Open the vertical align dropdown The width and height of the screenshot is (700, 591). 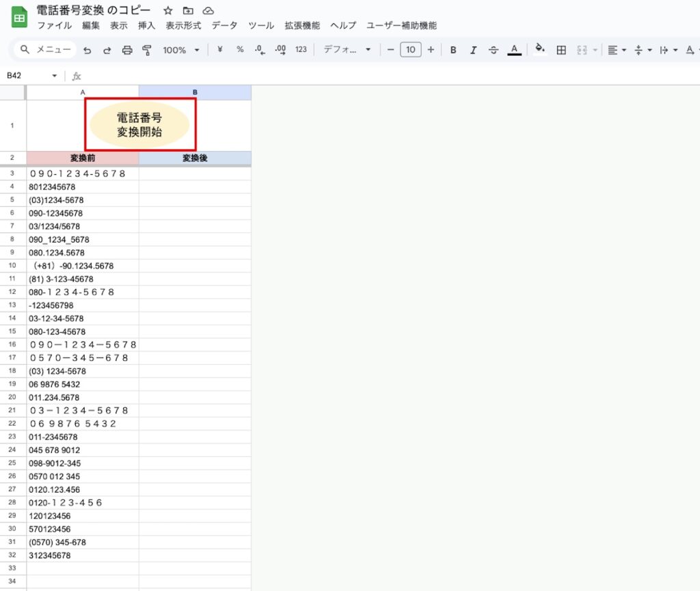click(x=643, y=50)
